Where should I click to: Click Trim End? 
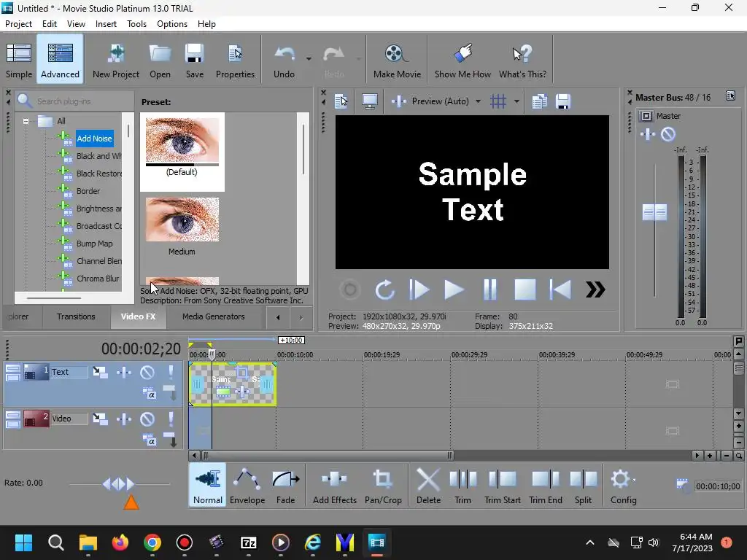click(x=546, y=485)
